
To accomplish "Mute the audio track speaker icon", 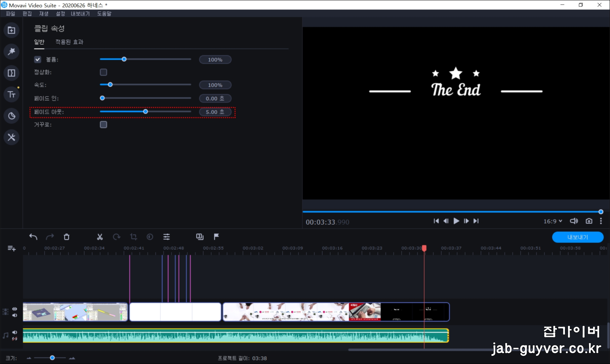I will click(15, 332).
